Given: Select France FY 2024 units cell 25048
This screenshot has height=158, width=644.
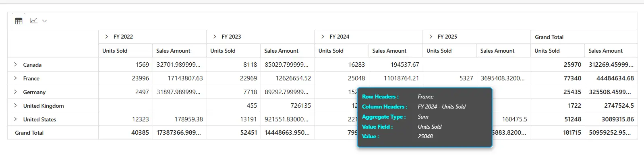Looking at the screenshot, I should pos(342,78).
